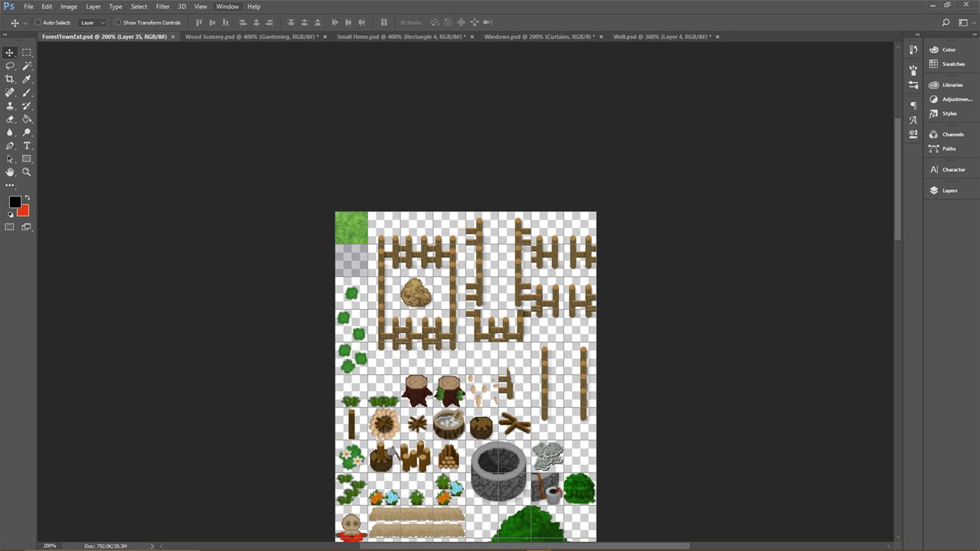Open the File menu

click(28, 6)
